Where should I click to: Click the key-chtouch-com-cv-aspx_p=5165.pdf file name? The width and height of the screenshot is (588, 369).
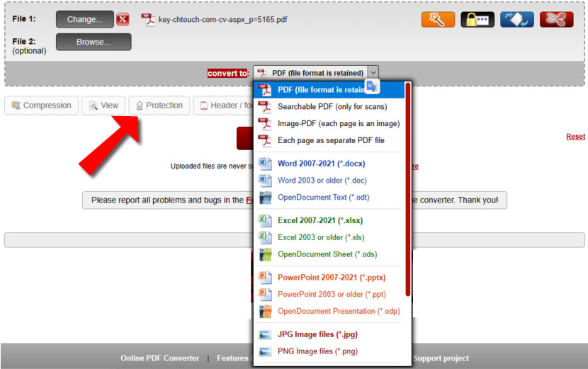click(x=222, y=20)
